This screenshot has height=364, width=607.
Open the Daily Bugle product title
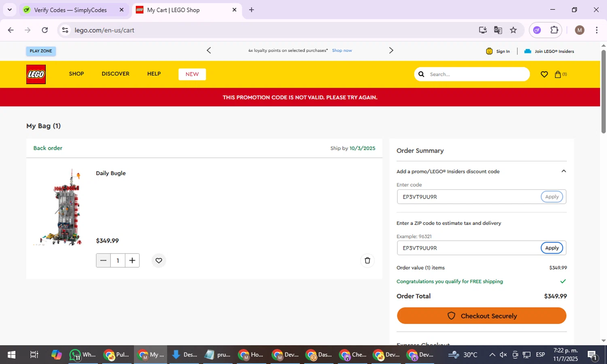pos(111,173)
